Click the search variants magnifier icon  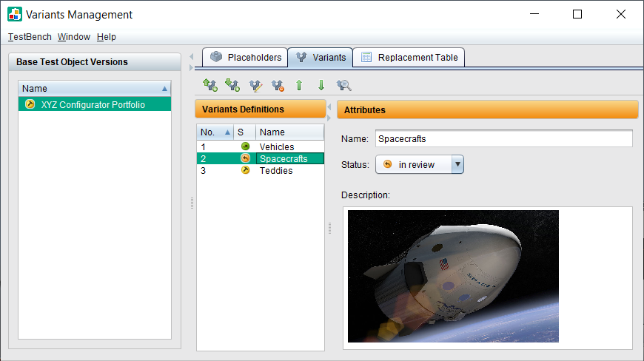(x=343, y=86)
